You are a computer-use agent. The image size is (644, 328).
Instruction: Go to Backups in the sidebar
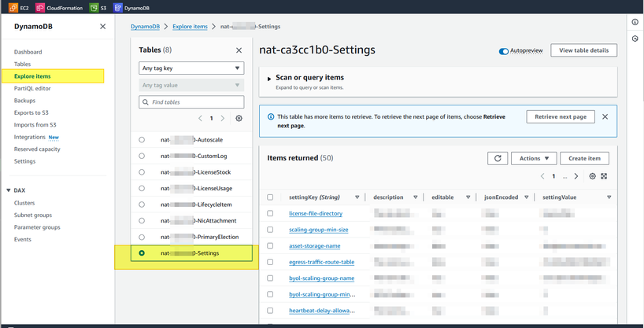tap(24, 101)
